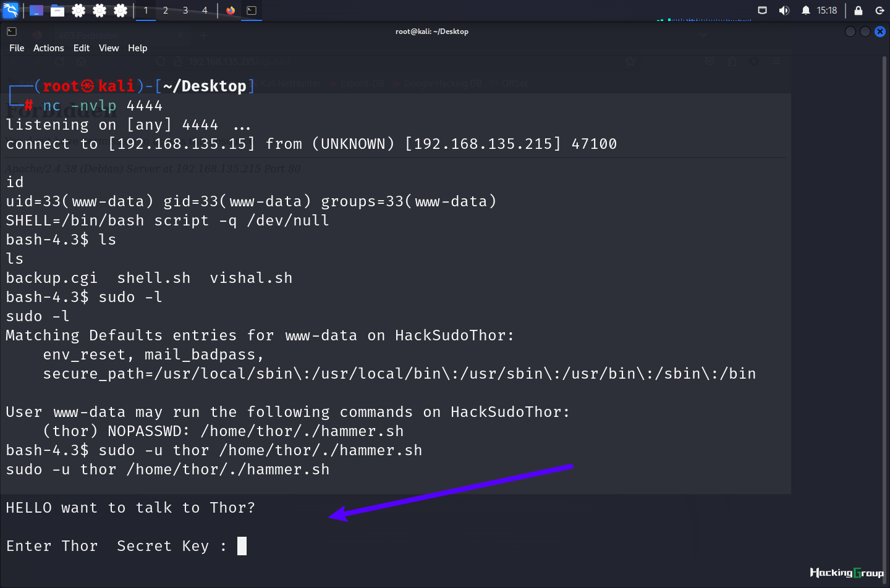Click the 'connect to [192.168.135.15]' line

(311, 144)
